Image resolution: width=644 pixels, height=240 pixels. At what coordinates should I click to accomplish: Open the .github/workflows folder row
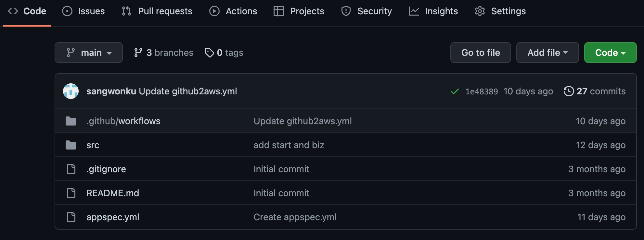click(123, 121)
